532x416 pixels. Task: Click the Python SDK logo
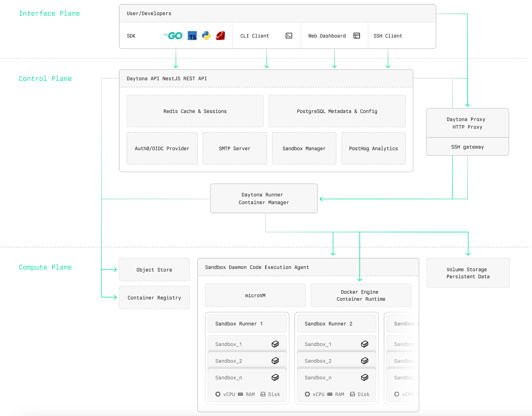[x=206, y=36]
